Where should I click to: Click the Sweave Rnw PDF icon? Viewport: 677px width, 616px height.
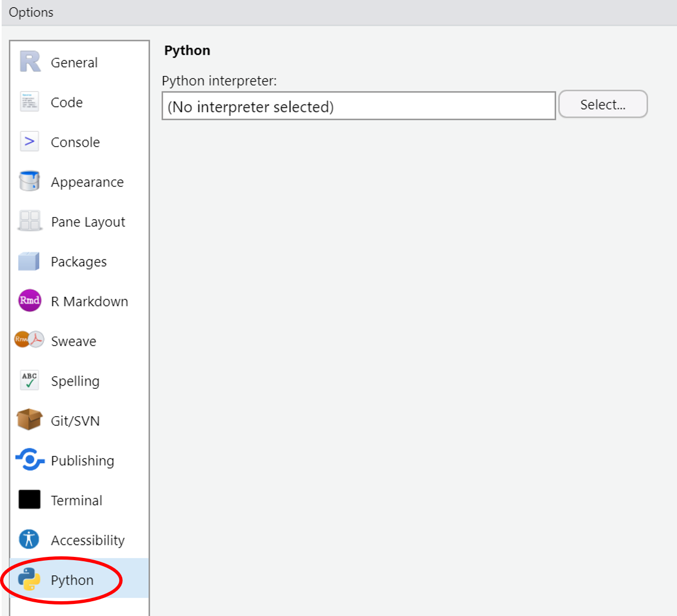coord(29,340)
